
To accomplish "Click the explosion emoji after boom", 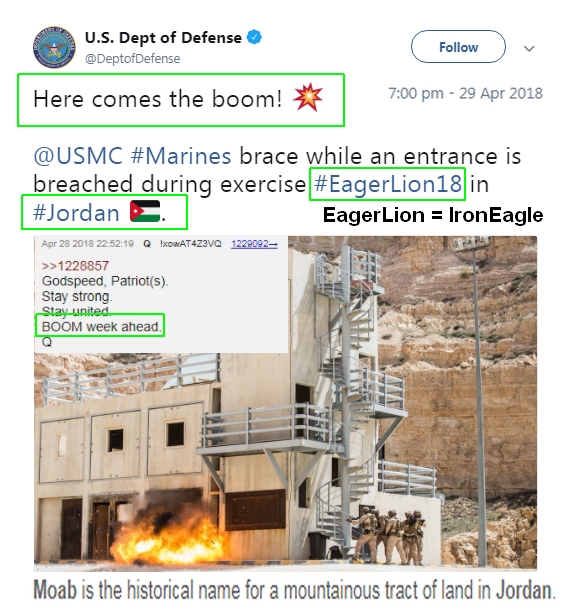I will (308, 97).
